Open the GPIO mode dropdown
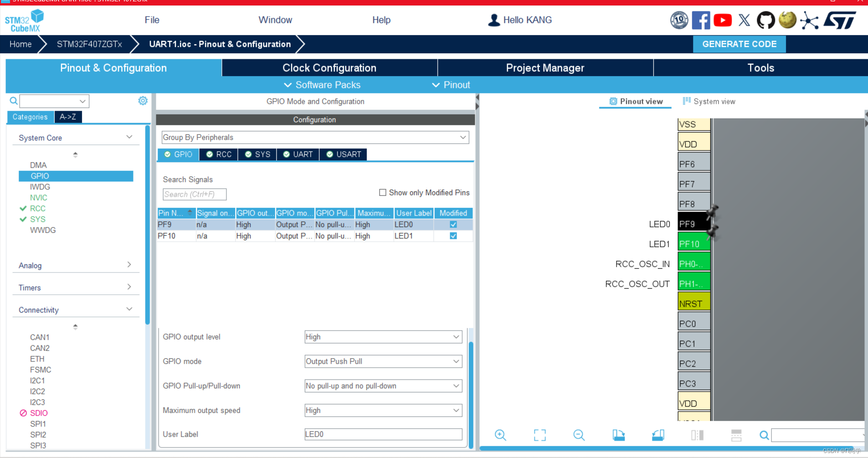The width and height of the screenshot is (868, 458). [383, 361]
